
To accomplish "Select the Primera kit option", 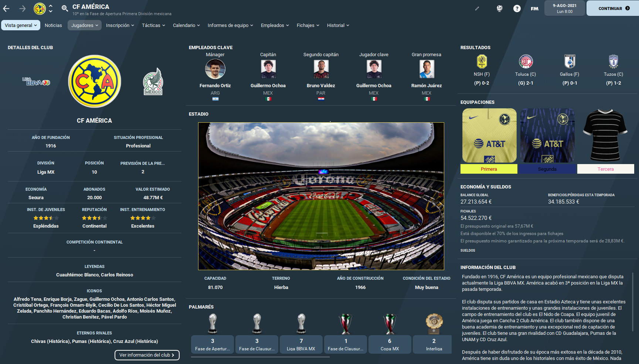I will (489, 169).
